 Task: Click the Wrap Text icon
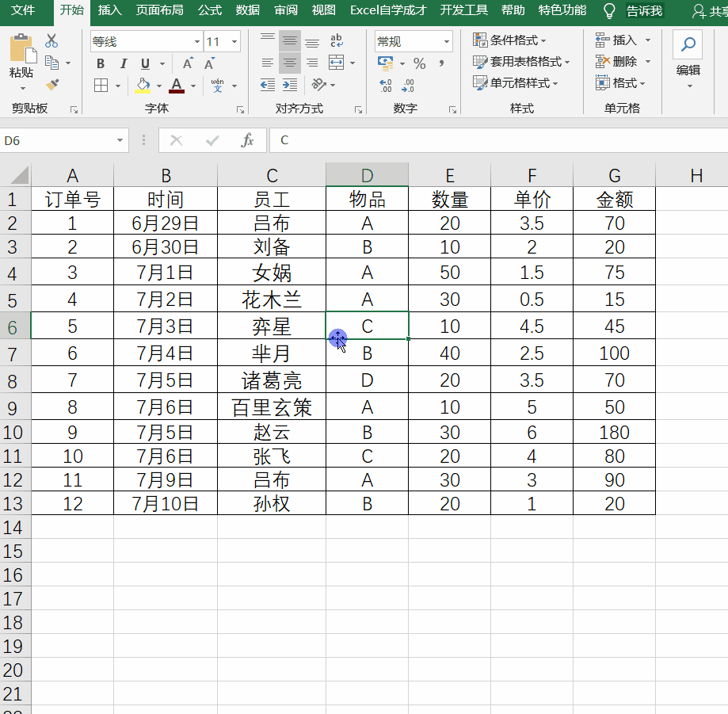click(337, 41)
